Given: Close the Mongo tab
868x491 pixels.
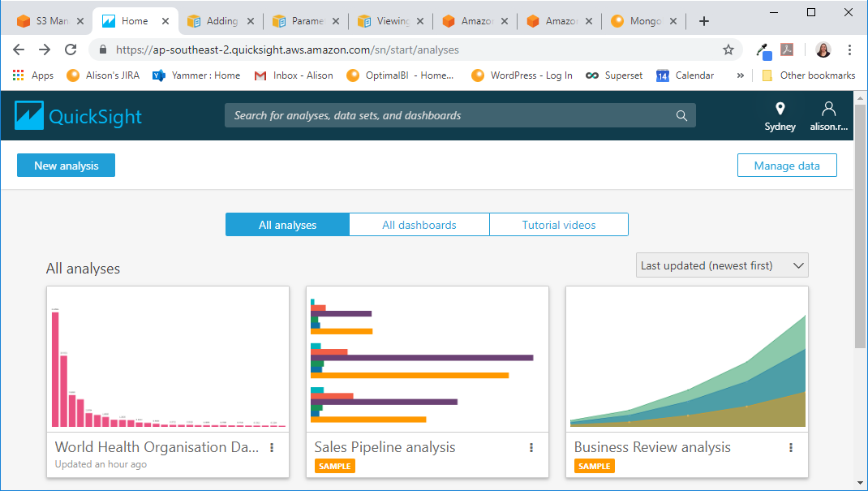Looking at the screenshot, I should point(673,21).
